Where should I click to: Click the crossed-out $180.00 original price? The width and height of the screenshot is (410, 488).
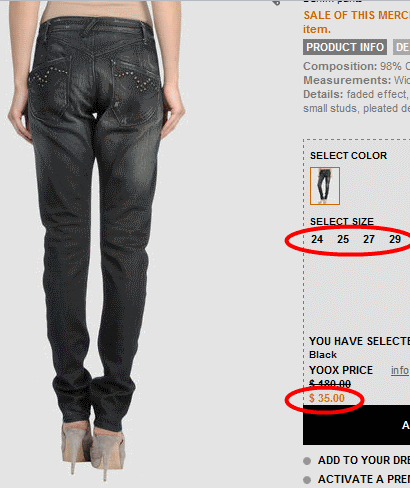pyautogui.click(x=330, y=384)
